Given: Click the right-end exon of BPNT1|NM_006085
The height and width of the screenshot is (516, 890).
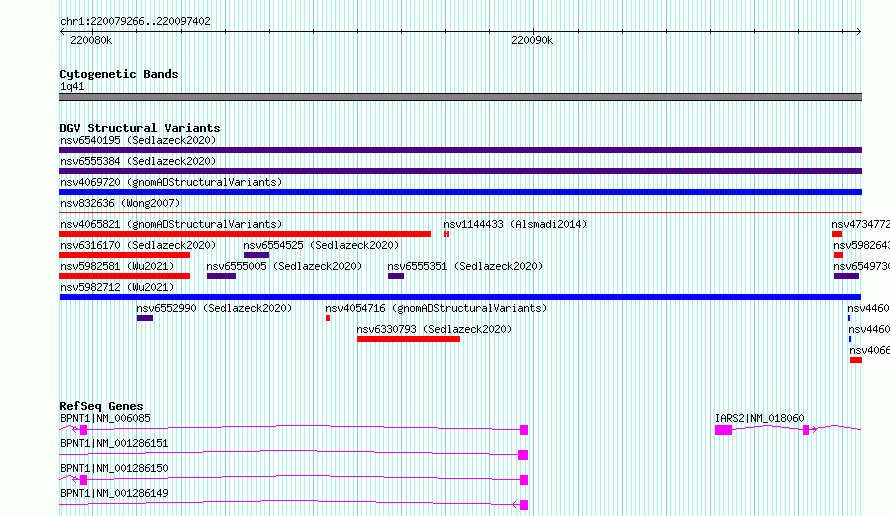Looking at the screenshot, I should point(524,430).
